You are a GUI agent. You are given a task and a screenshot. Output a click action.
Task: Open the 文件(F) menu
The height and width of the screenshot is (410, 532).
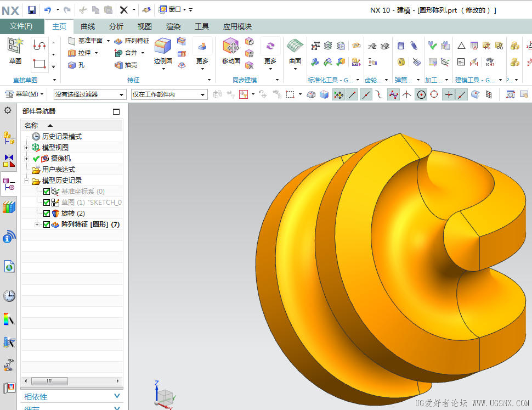[21, 26]
